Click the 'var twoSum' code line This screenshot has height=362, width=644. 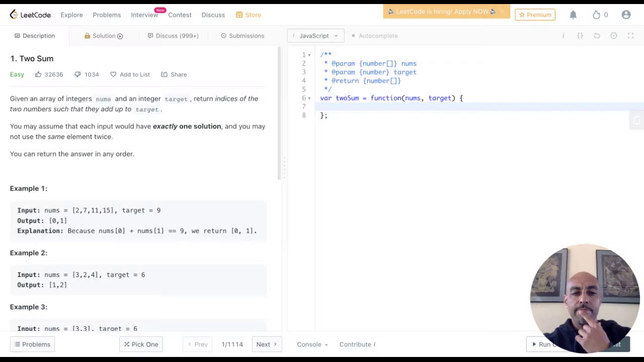[x=391, y=98]
